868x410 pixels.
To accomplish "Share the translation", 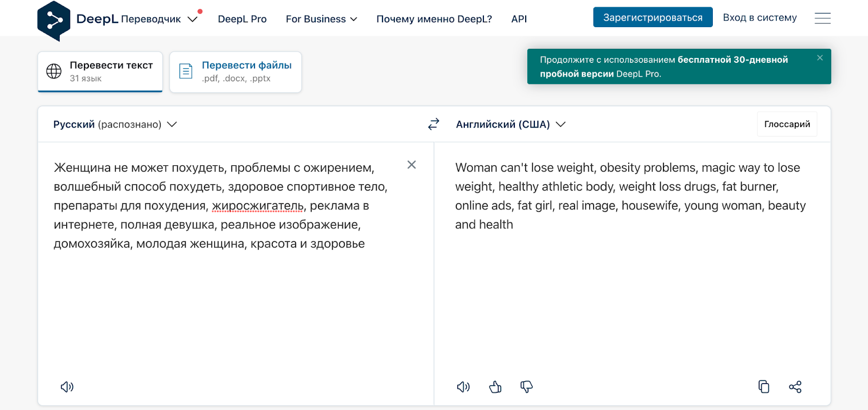I will 795,387.
